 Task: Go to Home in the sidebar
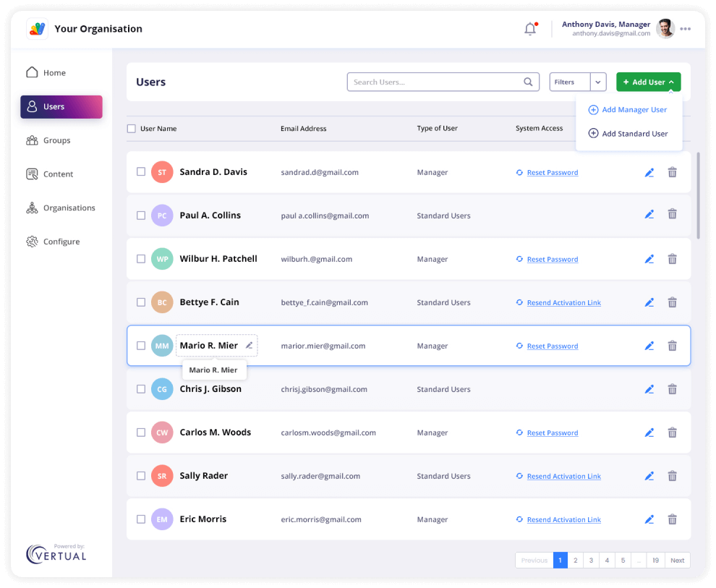point(46,72)
